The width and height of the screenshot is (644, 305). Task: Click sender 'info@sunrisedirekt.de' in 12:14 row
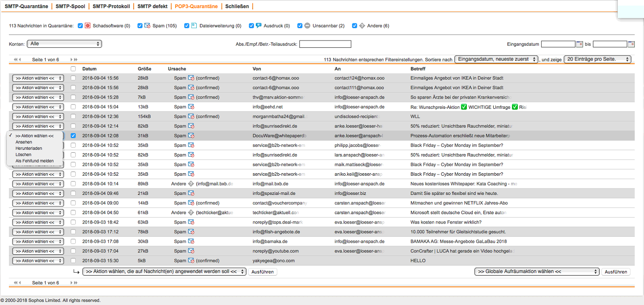click(x=275, y=126)
